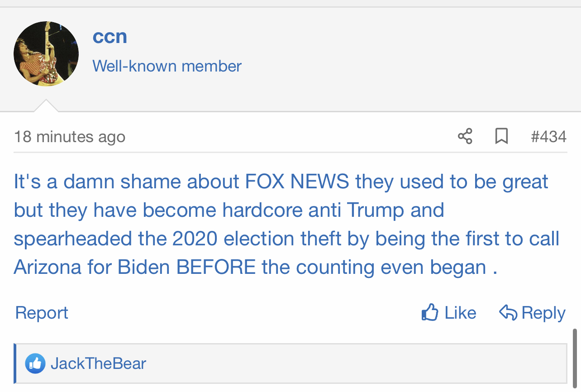Click the post line starting 'spearheaded the 2020'
The image size is (581, 392).
[286, 239]
